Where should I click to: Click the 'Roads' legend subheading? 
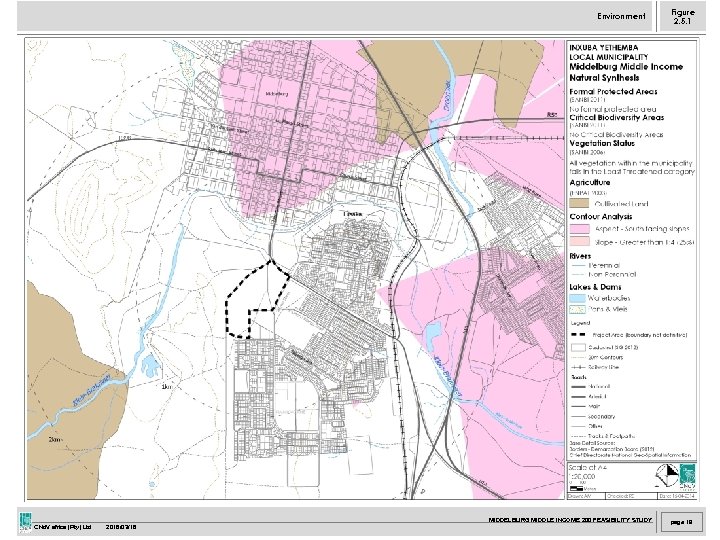pos(578,377)
